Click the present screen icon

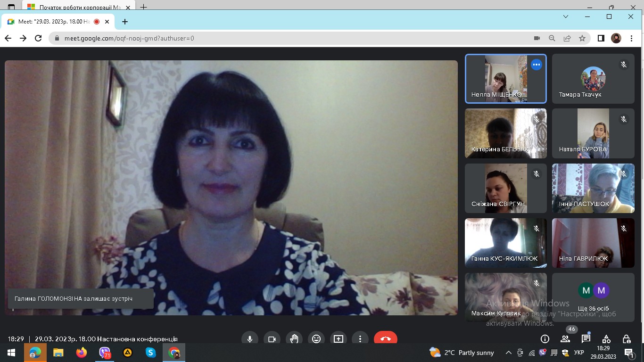[338, 339]
